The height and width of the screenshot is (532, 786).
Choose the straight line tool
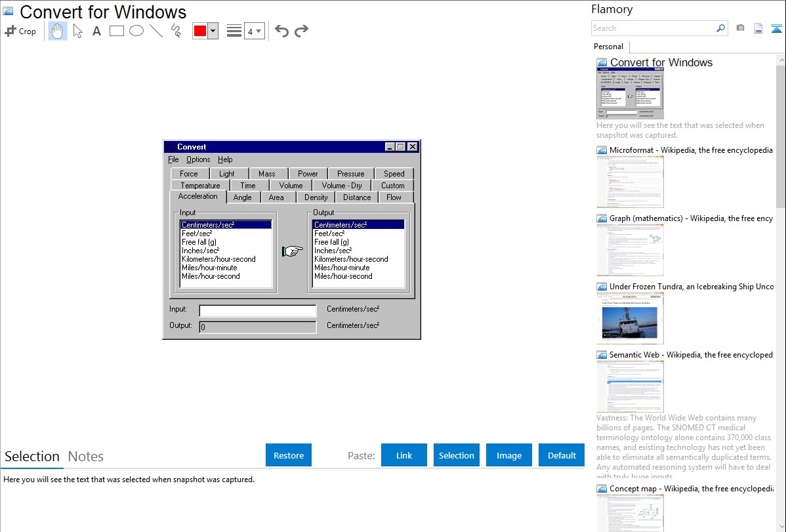point(156,31)
